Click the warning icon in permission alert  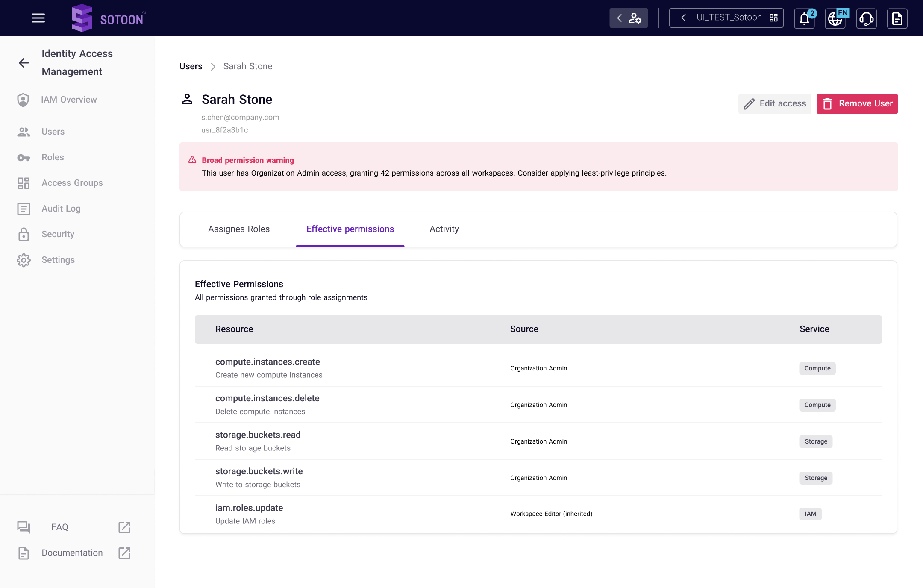pos(192,159)
